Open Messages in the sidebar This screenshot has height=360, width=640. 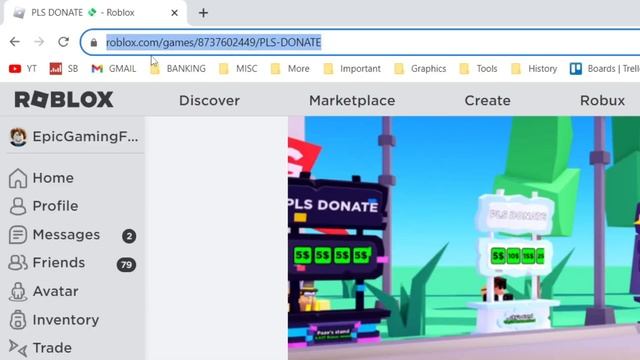click(66, 235)
